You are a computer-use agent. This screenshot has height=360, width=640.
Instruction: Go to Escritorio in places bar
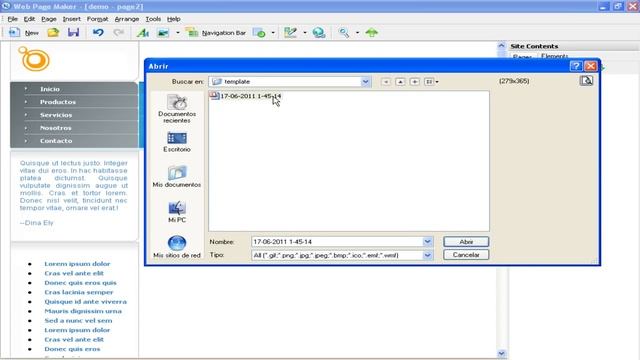pyautogui.click(x=177, y=142)
